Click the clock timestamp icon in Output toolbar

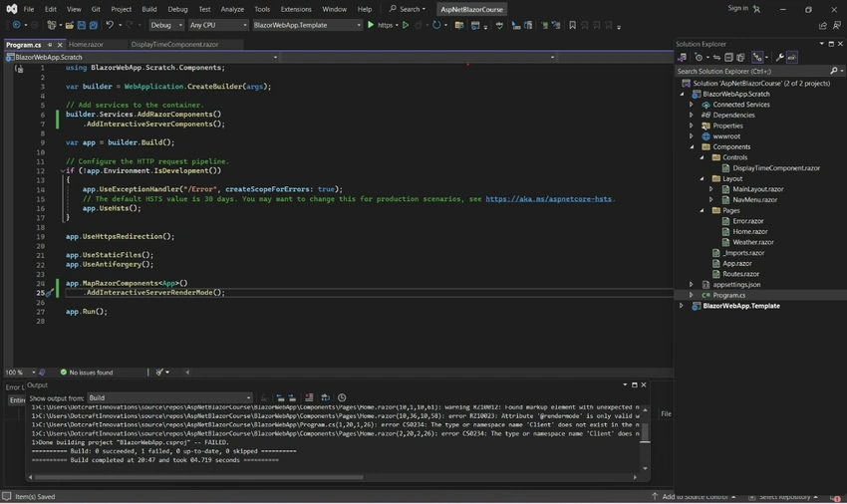point(342,397)
